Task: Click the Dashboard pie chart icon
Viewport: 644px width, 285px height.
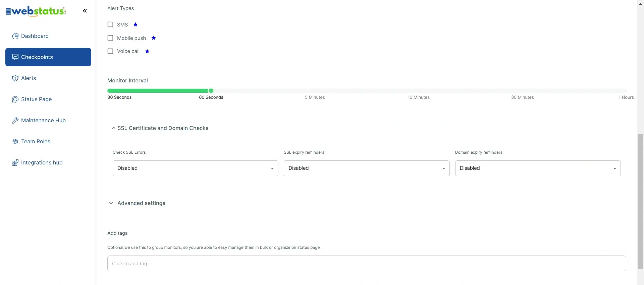Action: click(15, 36)
